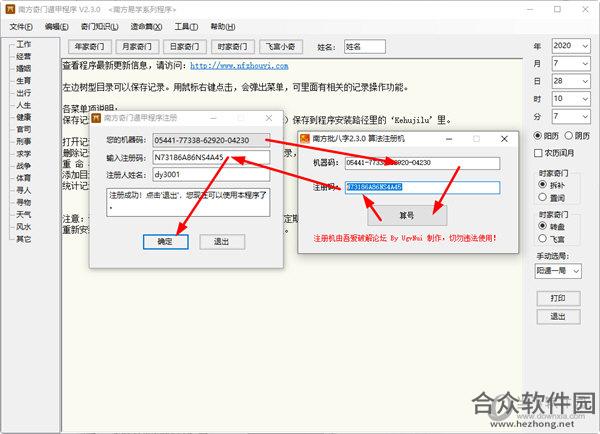Select the 人生 tree item
600x434 pixels.
coord(24,105)
